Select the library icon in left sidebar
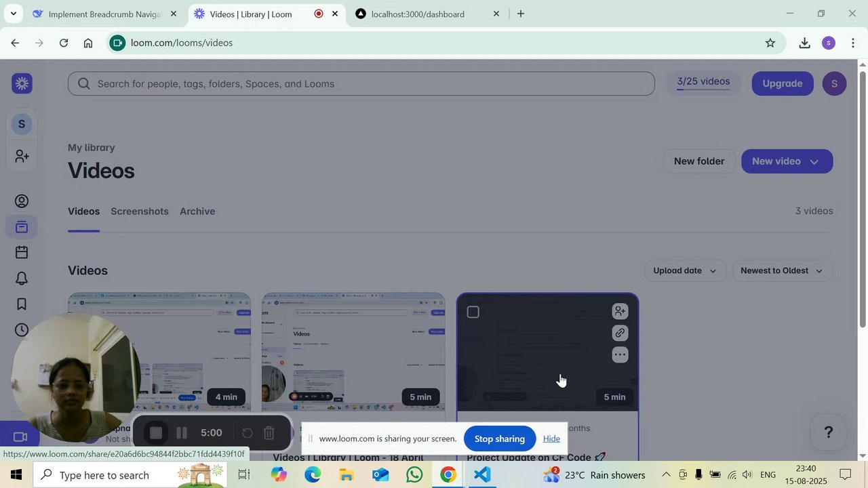Viewport: 868px width, 488px height. [22, 227]
